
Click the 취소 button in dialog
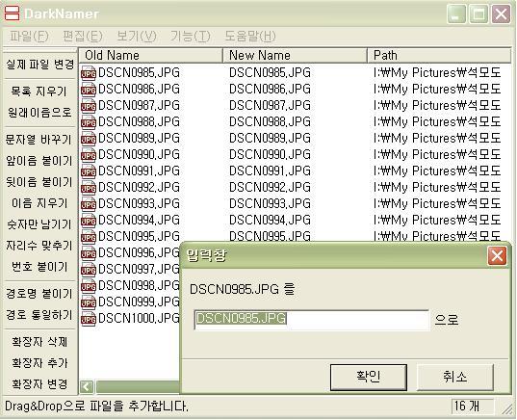pyautogui.click(x=455, y=377)
